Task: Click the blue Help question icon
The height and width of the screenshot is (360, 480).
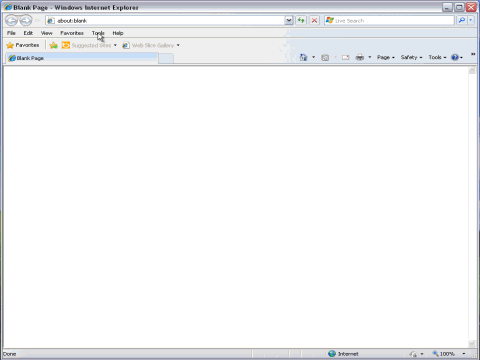Action: pos(455,57)
